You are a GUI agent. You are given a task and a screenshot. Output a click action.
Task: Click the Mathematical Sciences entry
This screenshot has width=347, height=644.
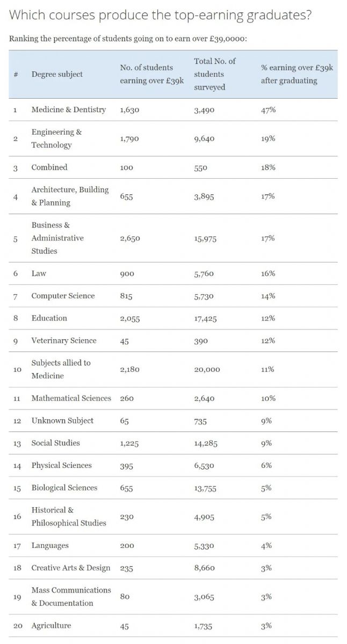71,398
